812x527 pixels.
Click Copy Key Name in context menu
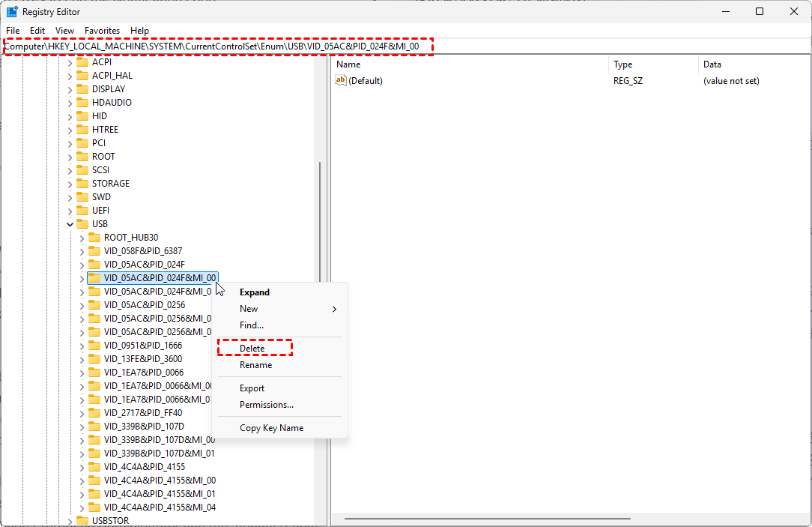271,428
